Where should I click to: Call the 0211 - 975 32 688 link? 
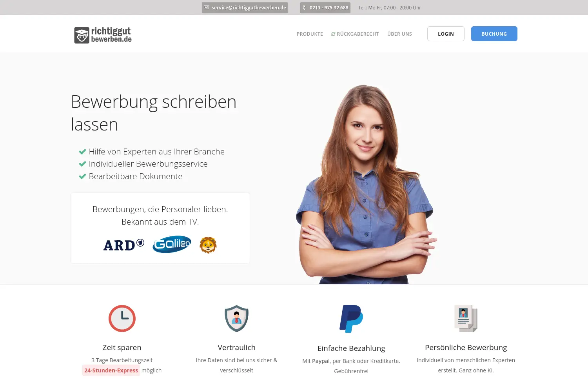click(x=325, y=8)
